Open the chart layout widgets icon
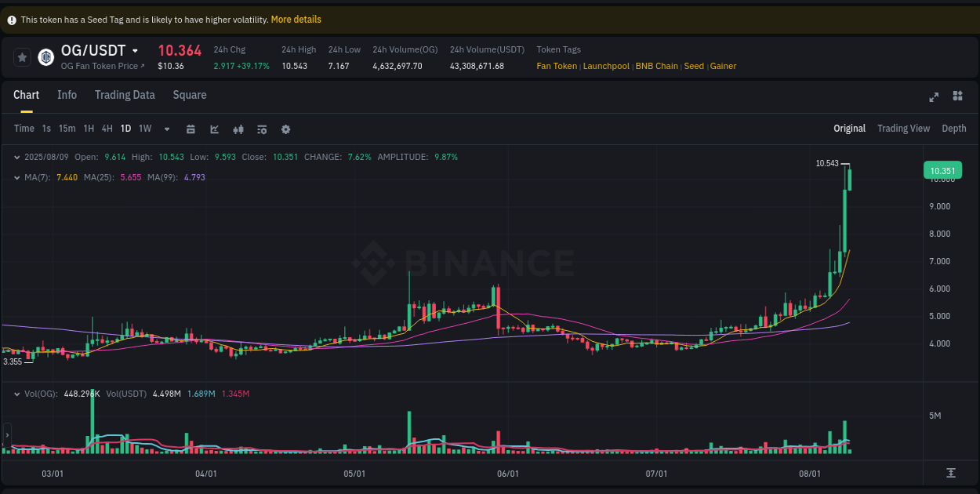This screenshot has height=494, width=980. [957, 96]
